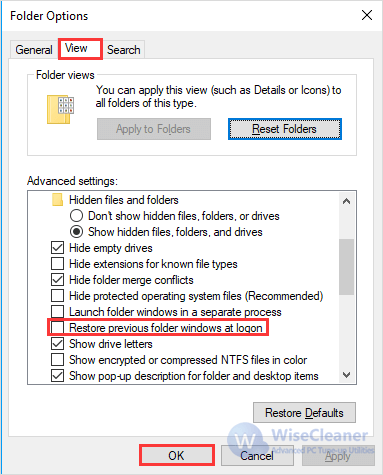Click scrollbar down arrow in Advanced settings
Screen dimensions: 383x475
347,375
